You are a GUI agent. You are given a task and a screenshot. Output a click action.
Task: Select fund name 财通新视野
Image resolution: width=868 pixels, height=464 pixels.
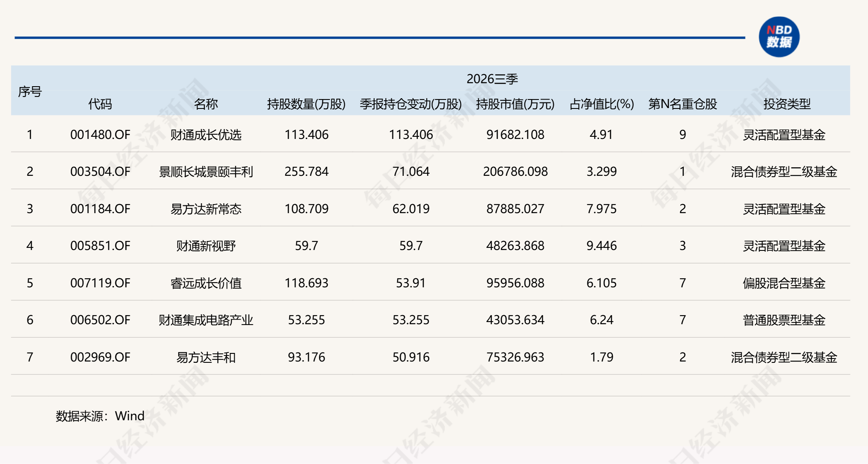click(x=206, y=246)
